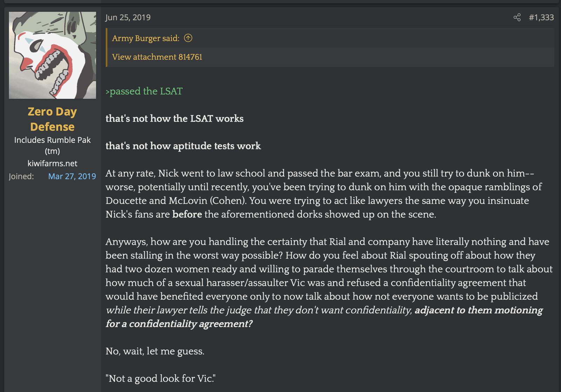The width and height of the screenshot is (561, 392).
Task: Open the Zero Day Defense profile link
Action: (52, 119)
